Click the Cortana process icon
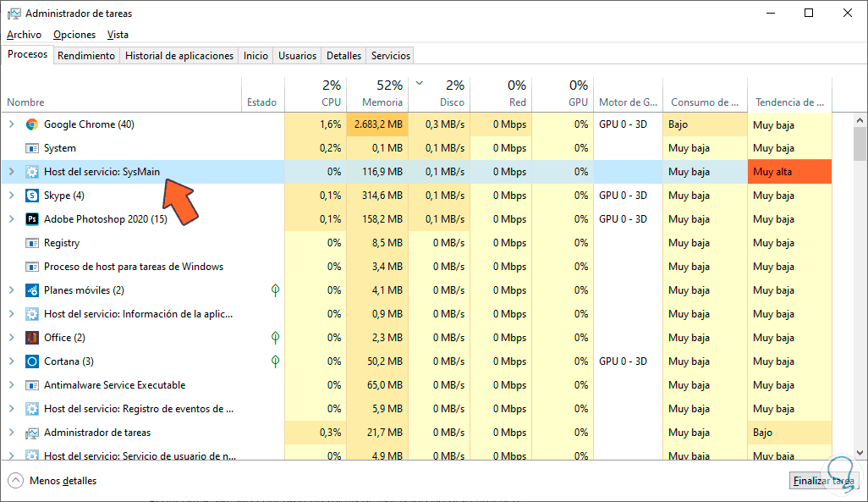The width and height of the screenshot is (868, 502). click(32, 361)
